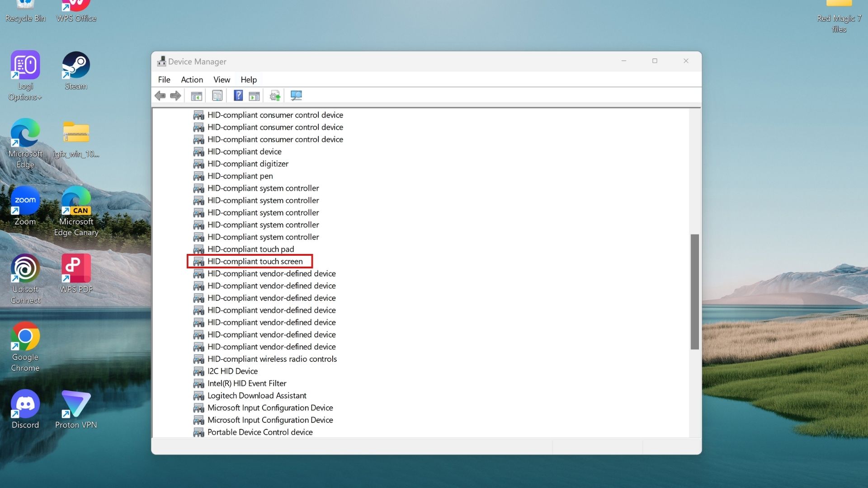Open the Action menu
Viewport: 868px width, 488px height.
point(191,79)
